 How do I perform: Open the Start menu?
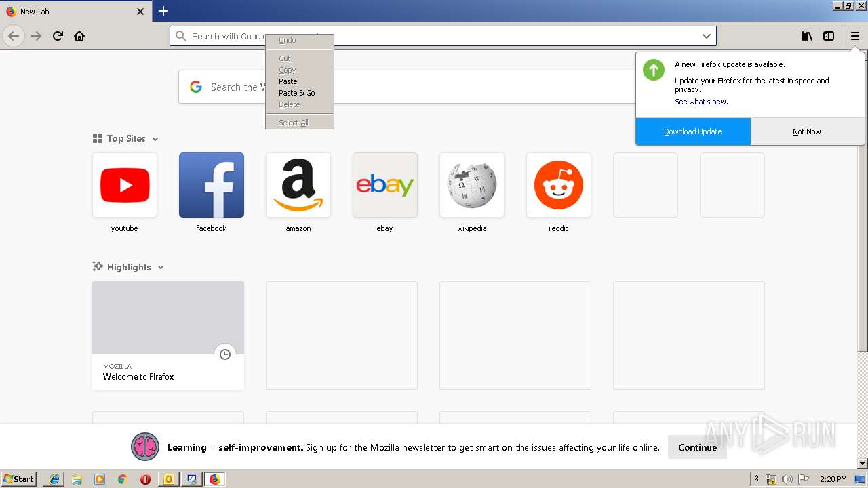point(18,479)
